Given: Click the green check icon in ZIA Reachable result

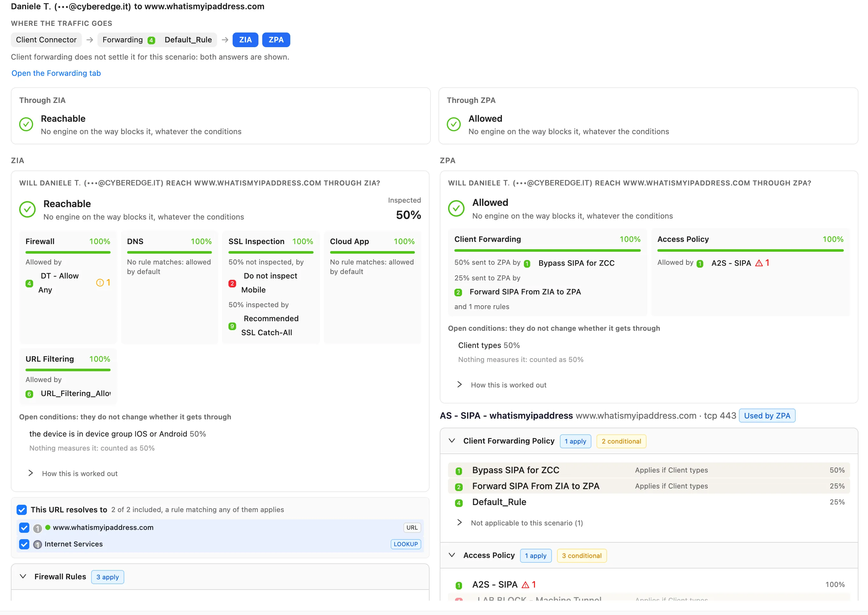Looking at the screenshot, I should (x=27, y=209).
